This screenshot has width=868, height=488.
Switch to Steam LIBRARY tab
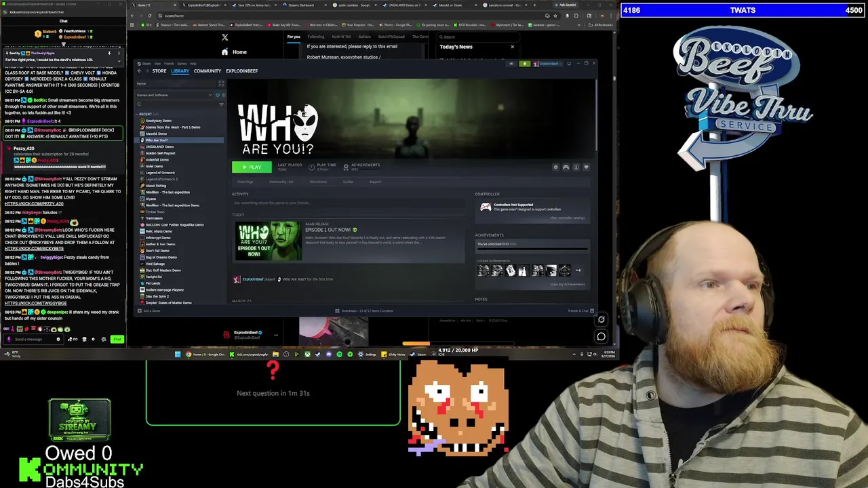(x=180, y=70)
